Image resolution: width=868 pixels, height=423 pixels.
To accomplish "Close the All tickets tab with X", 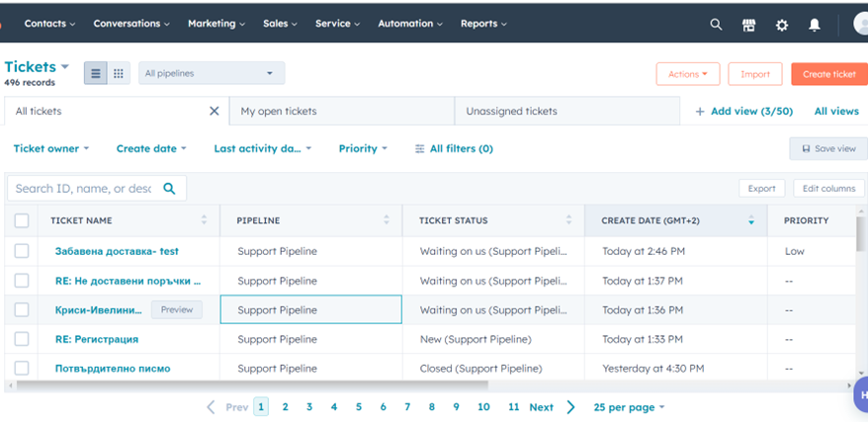I will [x=214, y=112].
